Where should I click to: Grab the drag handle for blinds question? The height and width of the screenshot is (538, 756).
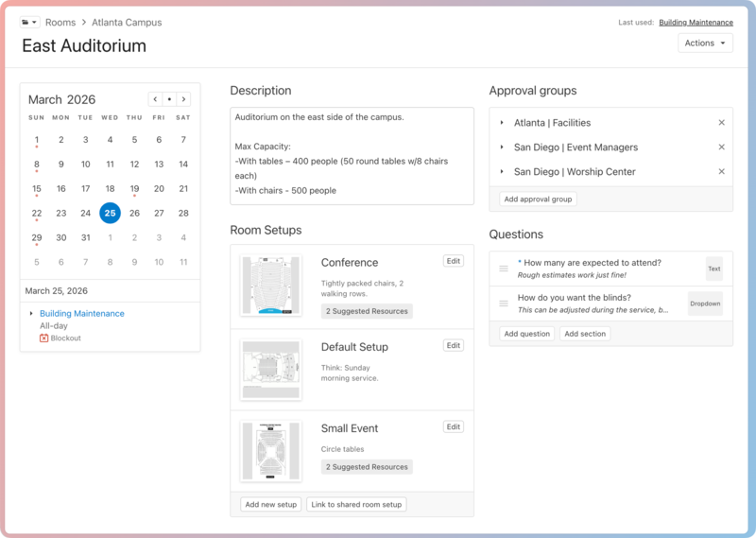(x=504, y=304)
